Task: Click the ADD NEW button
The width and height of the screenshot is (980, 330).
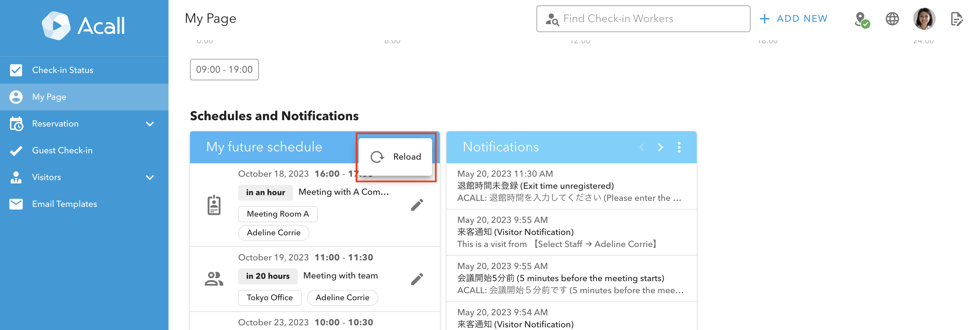Action: coord(794,19)
